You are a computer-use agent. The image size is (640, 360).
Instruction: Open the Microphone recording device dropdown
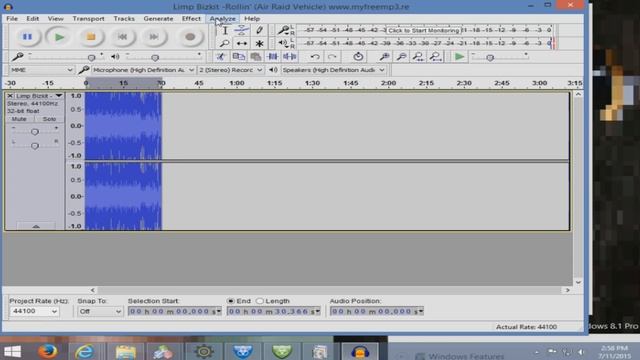(x=143, y=70)
